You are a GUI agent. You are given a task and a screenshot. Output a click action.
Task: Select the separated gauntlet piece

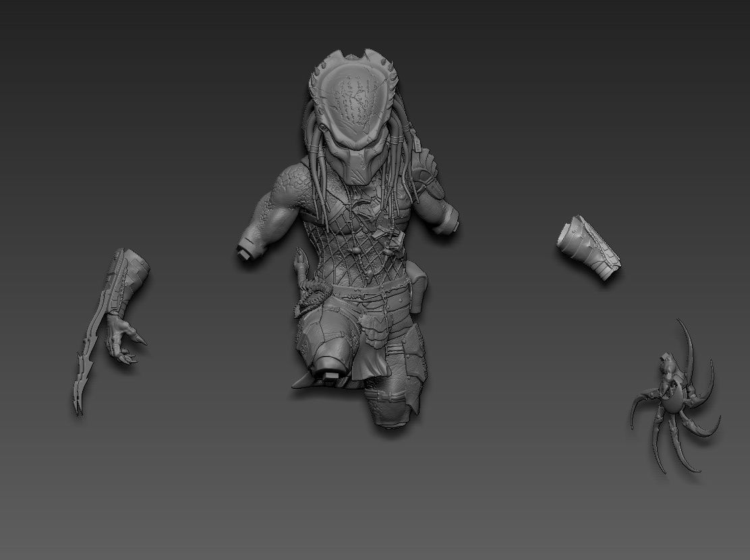589,248
